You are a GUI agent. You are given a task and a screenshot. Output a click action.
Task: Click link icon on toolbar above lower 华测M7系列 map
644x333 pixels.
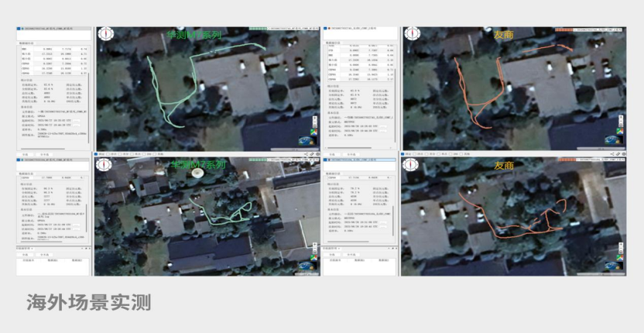tap(312, 154)
